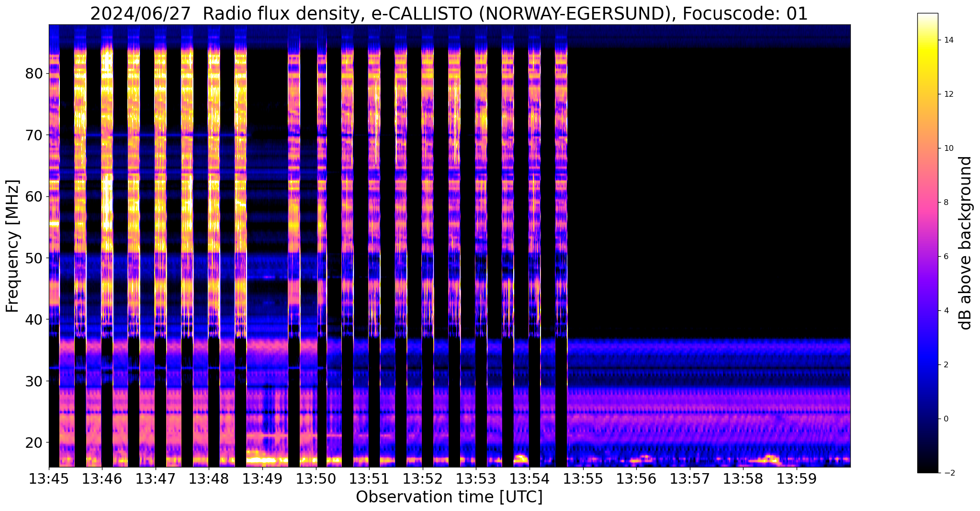Click the 13:49 time tick label
The image size is (980, 511).
tap(262, 478)
